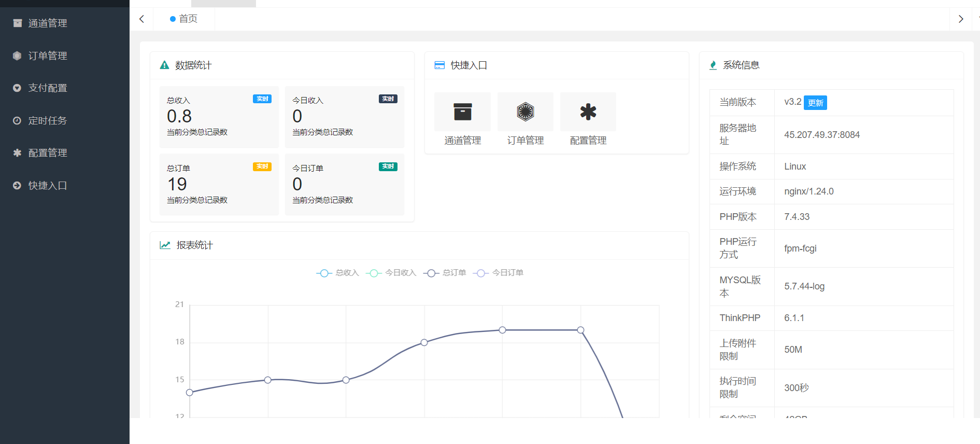Click the 总订单 value 19
Screen dimensions: 980x444
click(177, 184)
